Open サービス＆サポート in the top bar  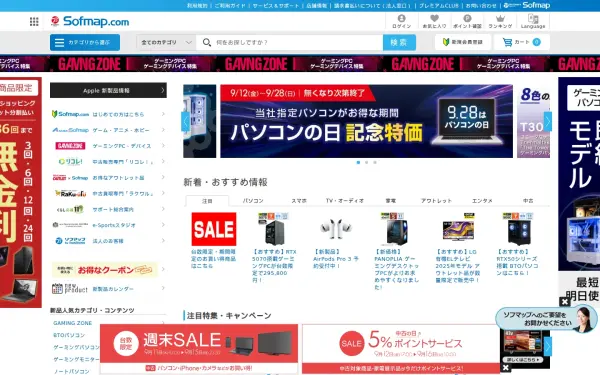click(276, 5)
